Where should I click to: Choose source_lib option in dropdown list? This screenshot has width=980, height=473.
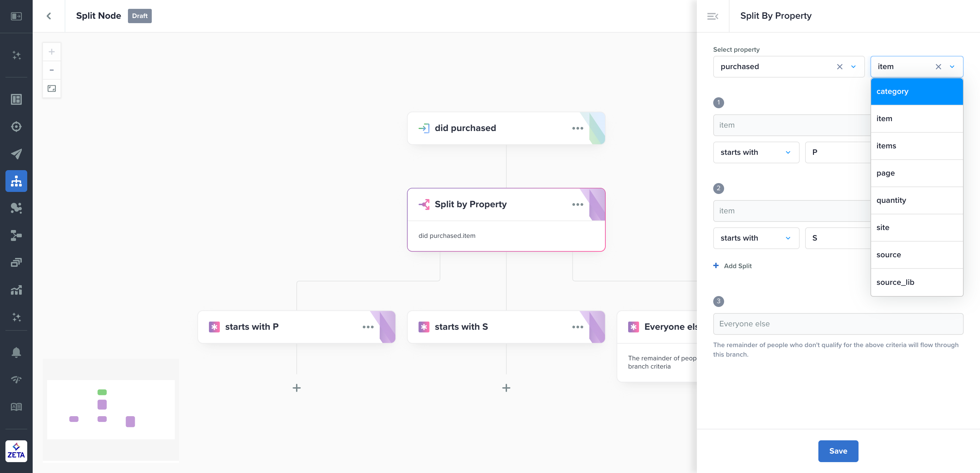[895, 282]
